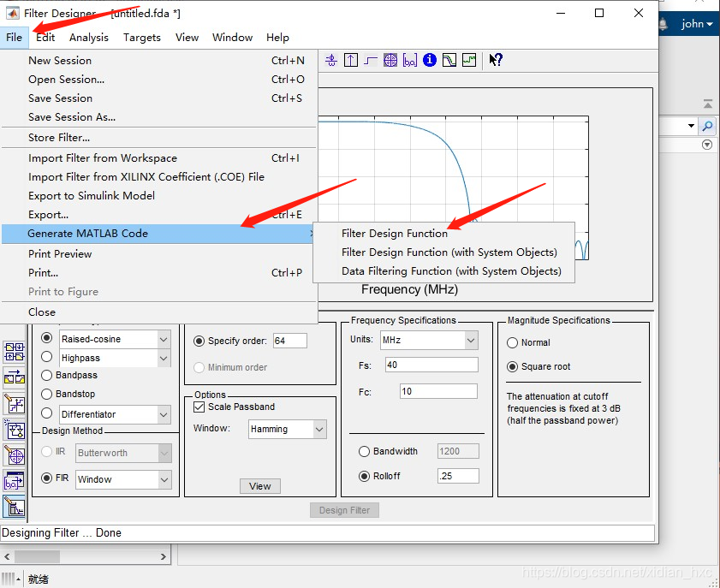
Task: Click the search magnifier in background window
Action: tap(708, 125)
